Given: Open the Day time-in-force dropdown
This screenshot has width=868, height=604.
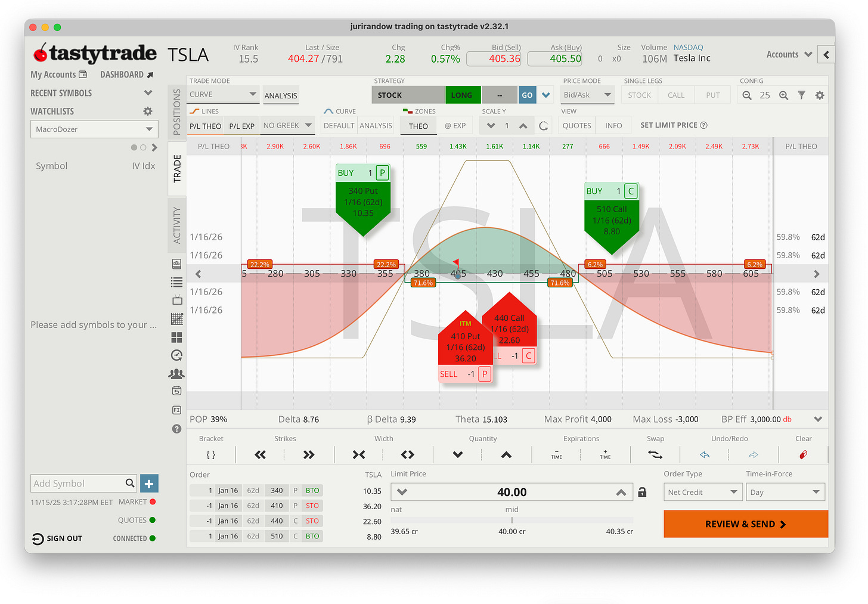Looking at the screenshot, I should 785,492.
